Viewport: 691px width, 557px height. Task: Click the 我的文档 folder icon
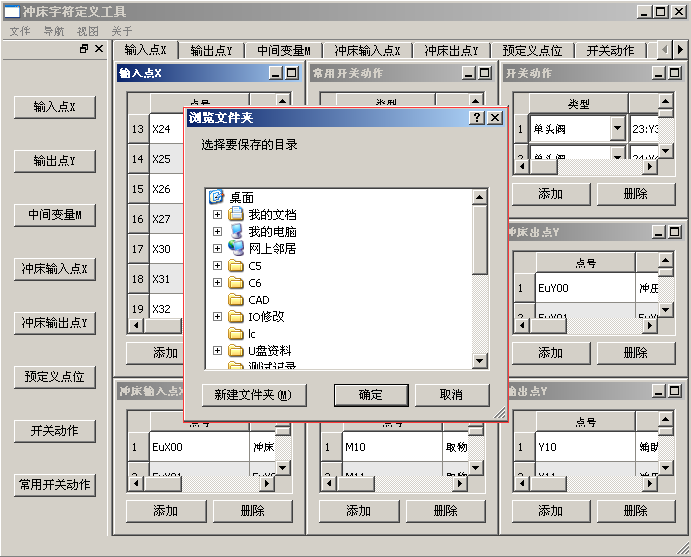(236, 215)
